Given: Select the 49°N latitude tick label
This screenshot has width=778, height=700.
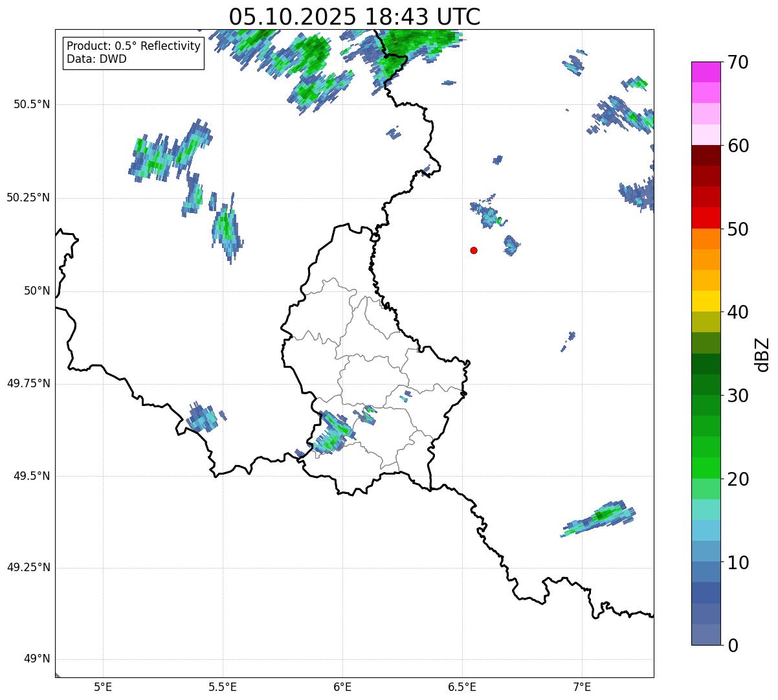Looking at the screenshot, I should click(x=36, y=659).
